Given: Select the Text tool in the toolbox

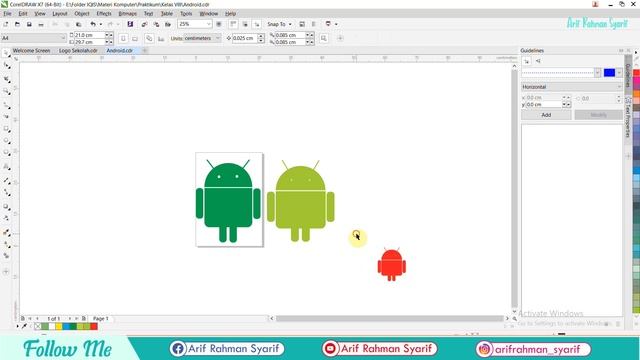Looking at the screenshot, I should point(6,167).
